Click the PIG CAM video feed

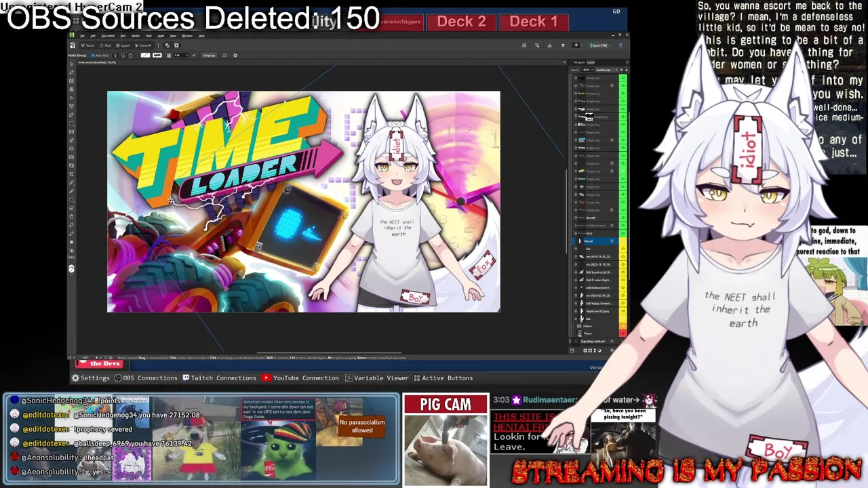pos(446,449)
